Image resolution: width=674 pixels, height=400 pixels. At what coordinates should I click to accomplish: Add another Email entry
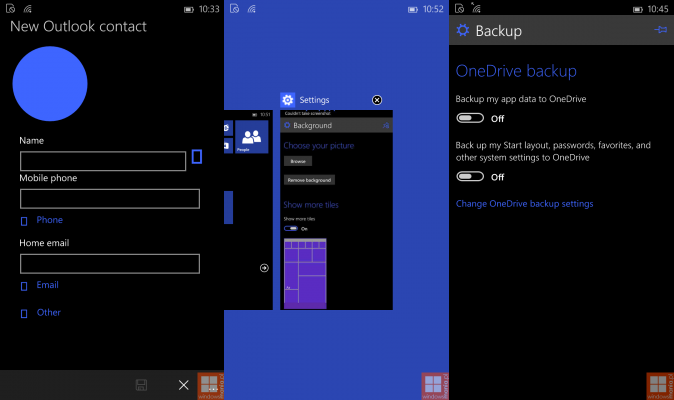click(x=47, y=285)
